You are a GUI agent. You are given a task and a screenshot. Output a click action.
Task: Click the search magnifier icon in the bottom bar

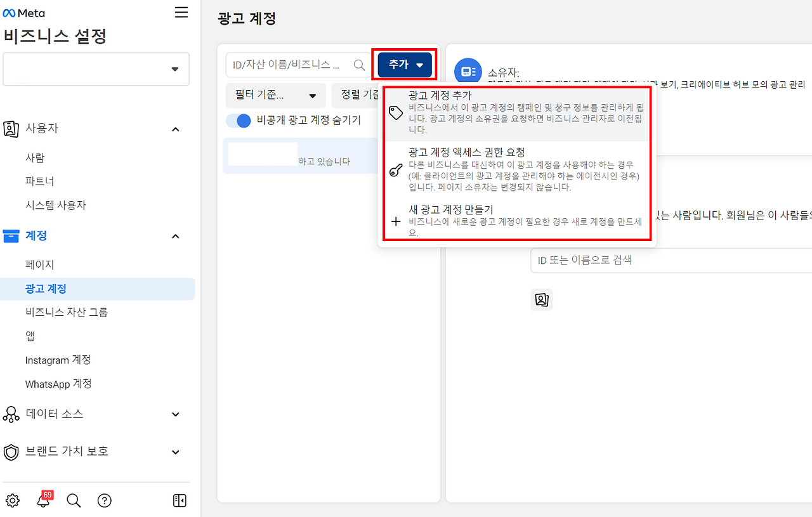click(74, 501)
